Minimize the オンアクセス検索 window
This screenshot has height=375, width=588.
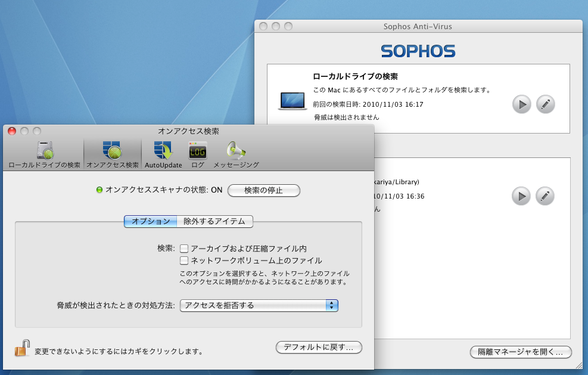24,131
